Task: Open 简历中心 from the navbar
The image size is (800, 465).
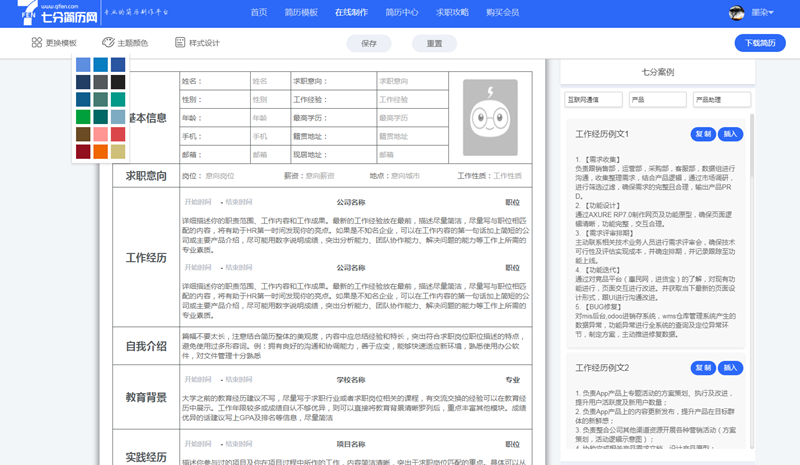Action: click(x=402, y=12)
